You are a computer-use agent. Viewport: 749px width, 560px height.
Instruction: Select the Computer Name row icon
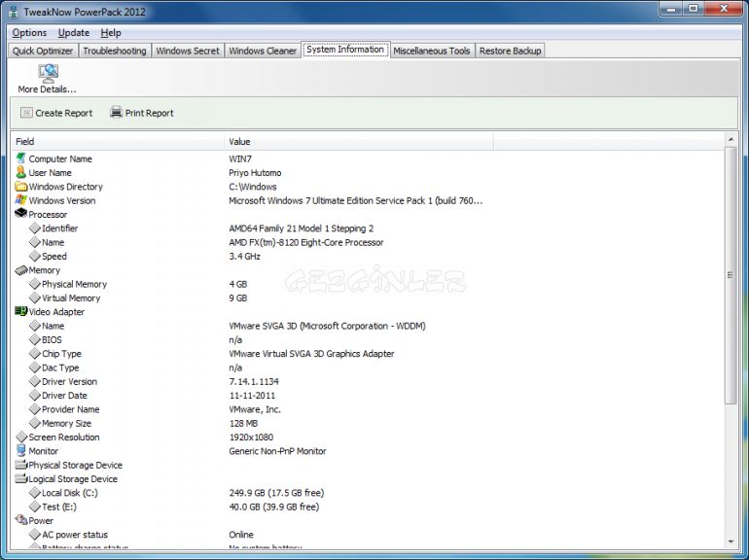click(20, 158)
